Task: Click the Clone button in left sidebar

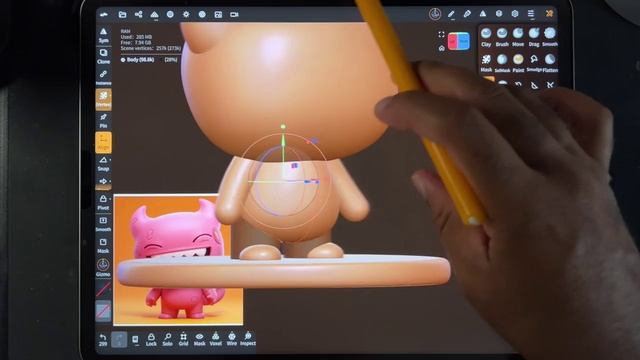Action: point(103,56)
